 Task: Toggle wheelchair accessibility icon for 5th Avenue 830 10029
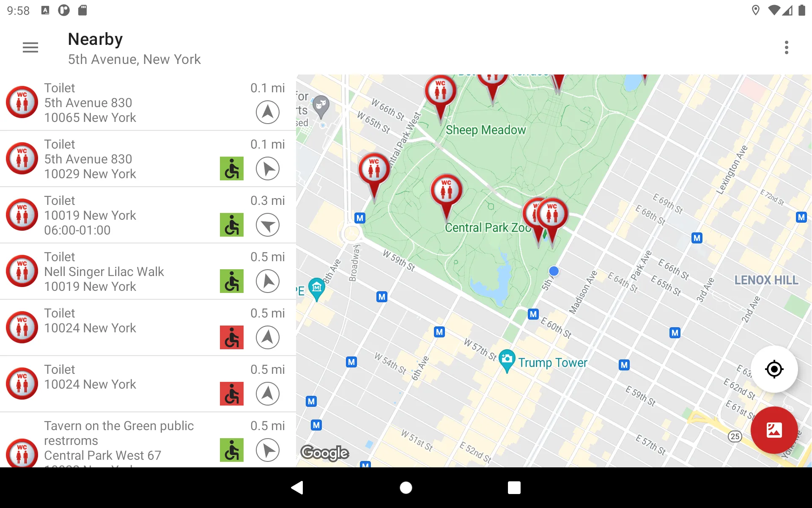[x=232, y=168]
